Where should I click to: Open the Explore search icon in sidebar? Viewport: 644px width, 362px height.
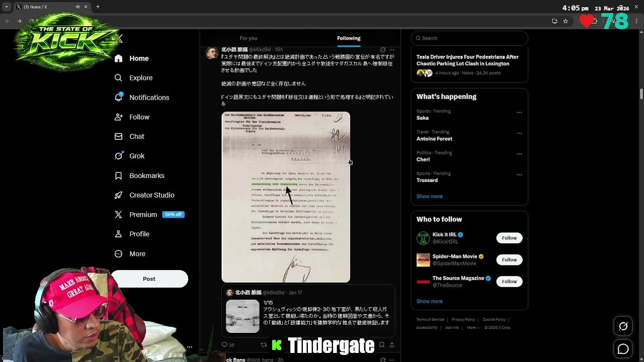[118, 78]
